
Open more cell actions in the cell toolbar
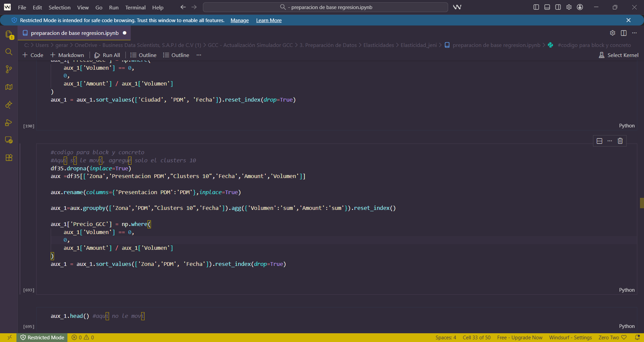(x=610, y=141)
